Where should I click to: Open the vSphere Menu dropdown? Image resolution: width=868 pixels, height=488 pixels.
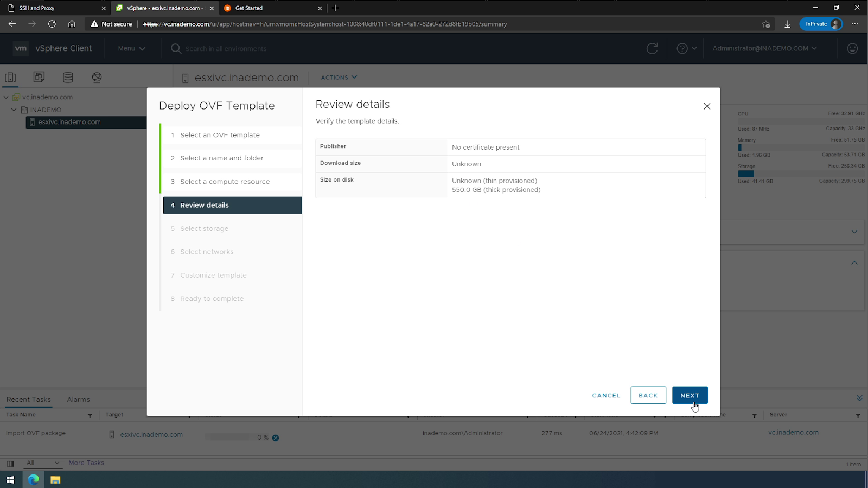click(x=131, y=48)
